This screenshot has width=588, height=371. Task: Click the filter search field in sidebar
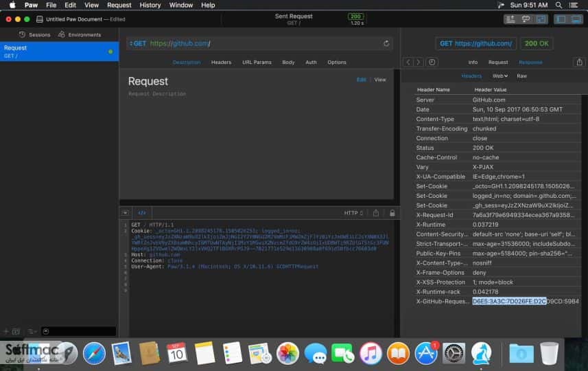point(78,332)
